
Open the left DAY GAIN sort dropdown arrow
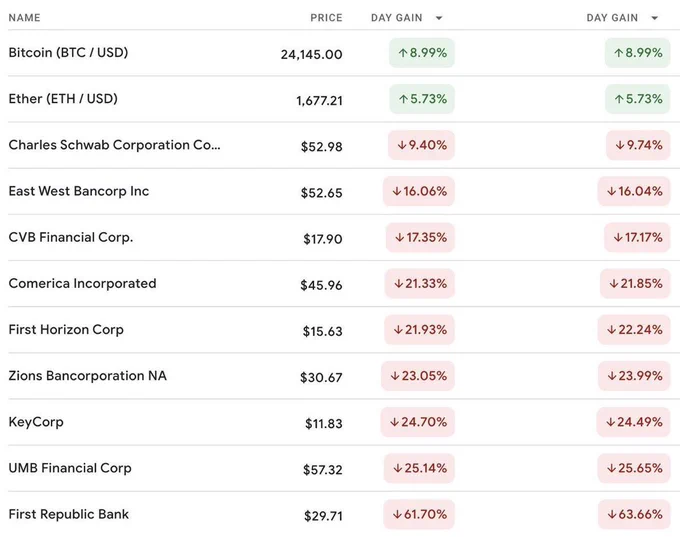point(439,18)
